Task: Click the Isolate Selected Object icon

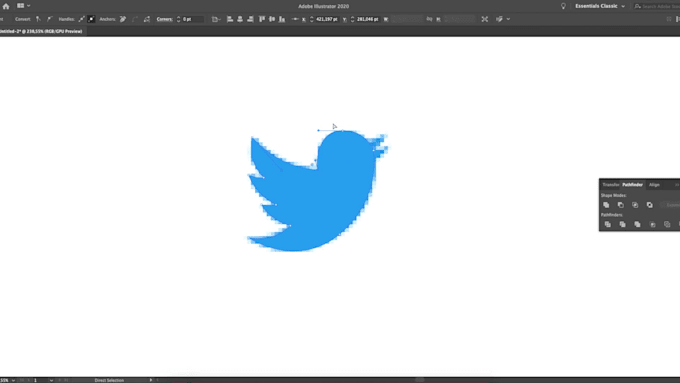Action: coord(484,19)
